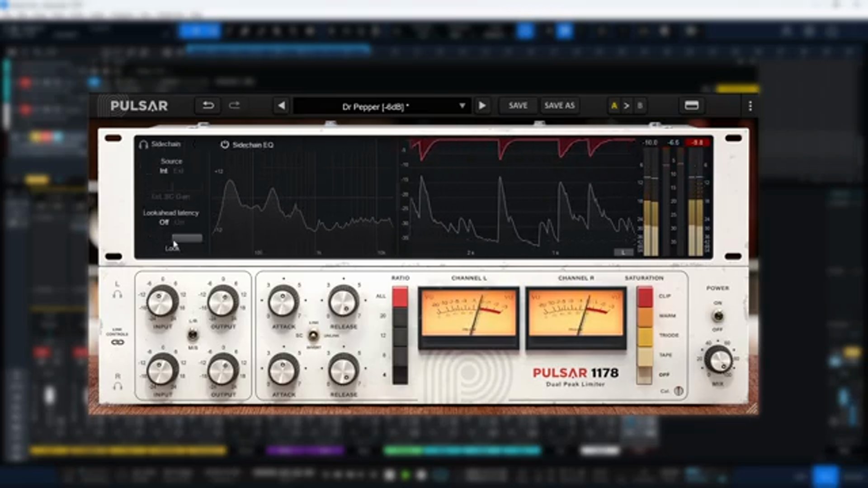Screen dimensions: 868x488
Task: Click the SAVE preset button
Action: pyautogui.click(x=518, y=106)
